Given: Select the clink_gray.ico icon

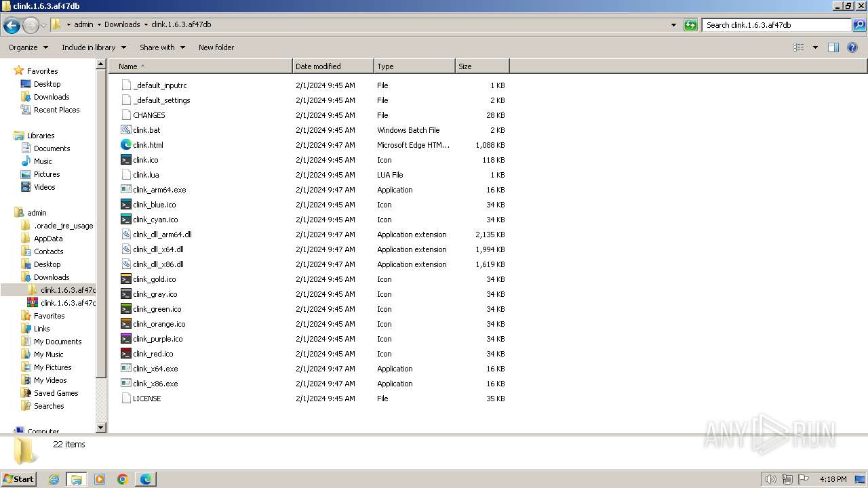Looking at the screenshot, I should 126,293.
